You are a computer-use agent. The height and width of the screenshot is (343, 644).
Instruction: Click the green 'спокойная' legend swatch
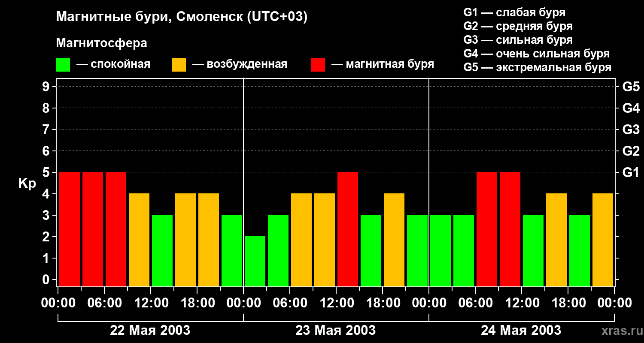[x=63, y=65]
